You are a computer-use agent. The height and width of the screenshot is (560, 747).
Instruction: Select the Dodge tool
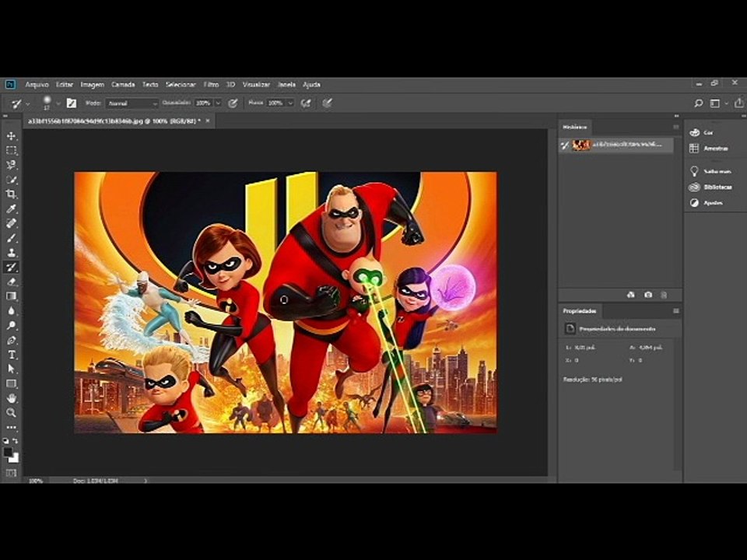[11, 325]
